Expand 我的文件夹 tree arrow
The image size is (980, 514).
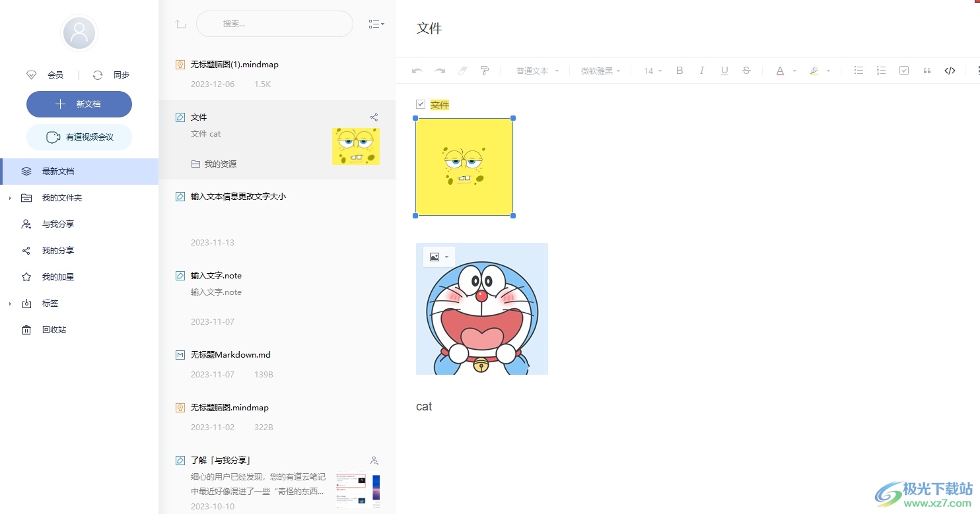coord(10,198)
